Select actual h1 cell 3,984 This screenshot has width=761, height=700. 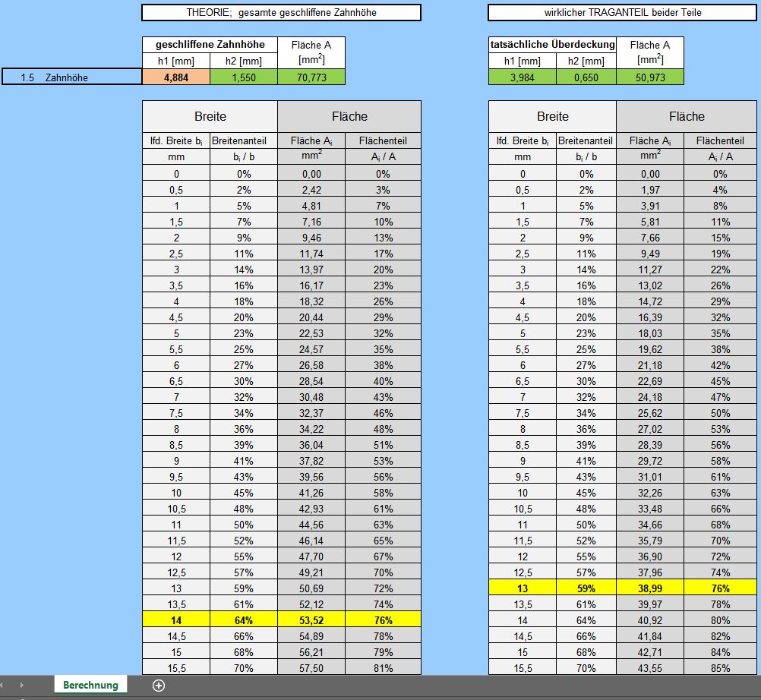[x=523, y=77]
